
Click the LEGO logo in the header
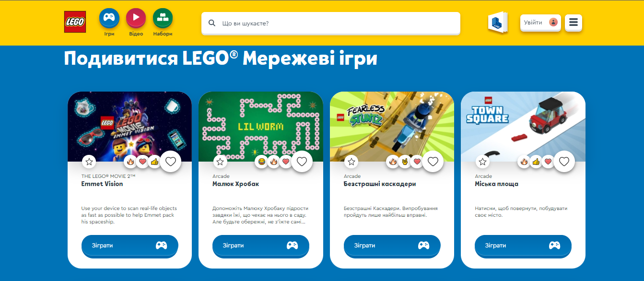[x=75, y=22]
